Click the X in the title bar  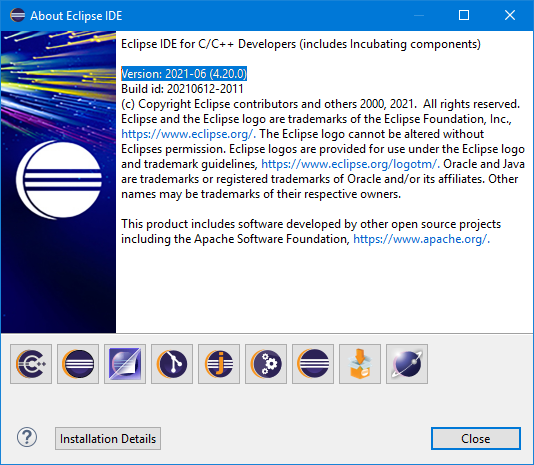(510, 15)
